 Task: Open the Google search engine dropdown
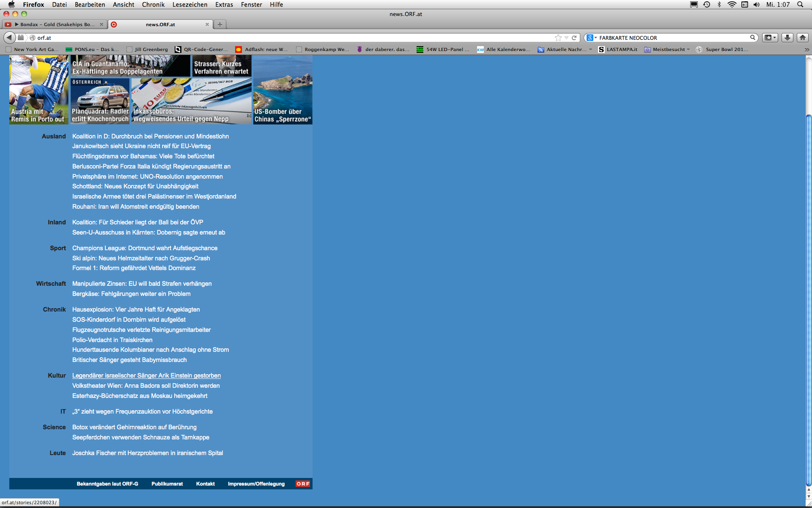tap(592, 38)
